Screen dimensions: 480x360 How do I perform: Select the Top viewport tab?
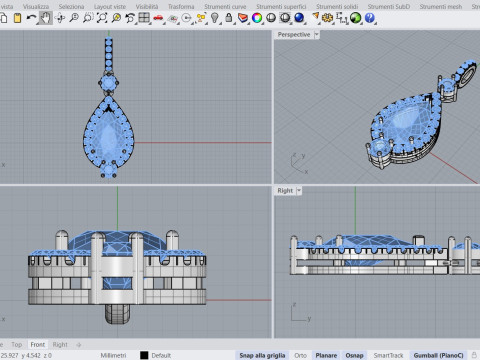pyautogui.click(x=16, y=344)
